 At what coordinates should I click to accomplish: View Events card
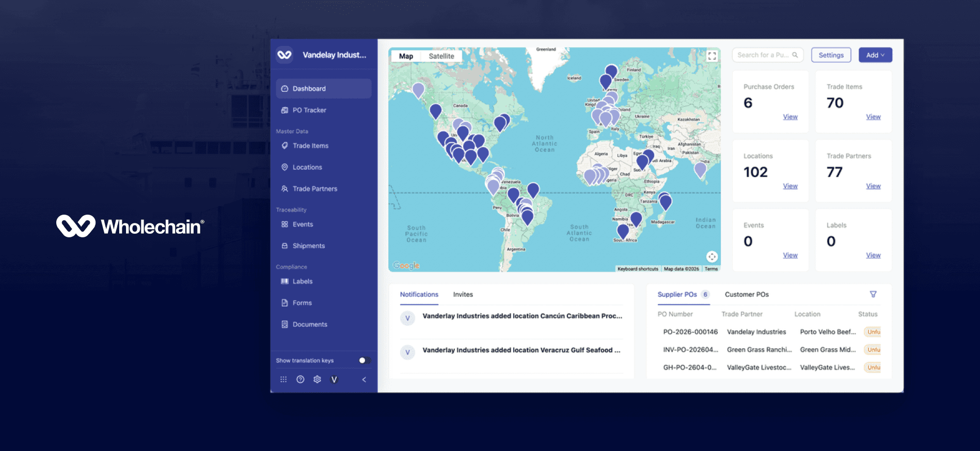point(790,255)
